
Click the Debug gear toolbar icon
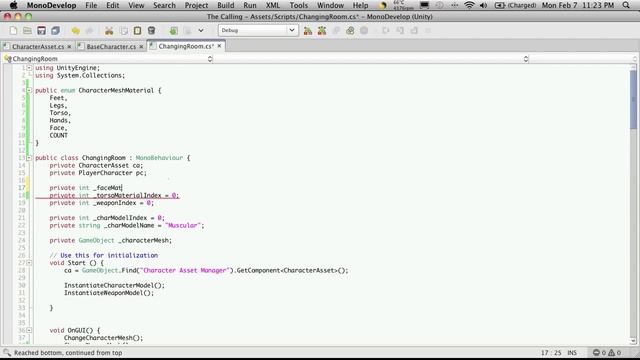(x=350, y=31)
